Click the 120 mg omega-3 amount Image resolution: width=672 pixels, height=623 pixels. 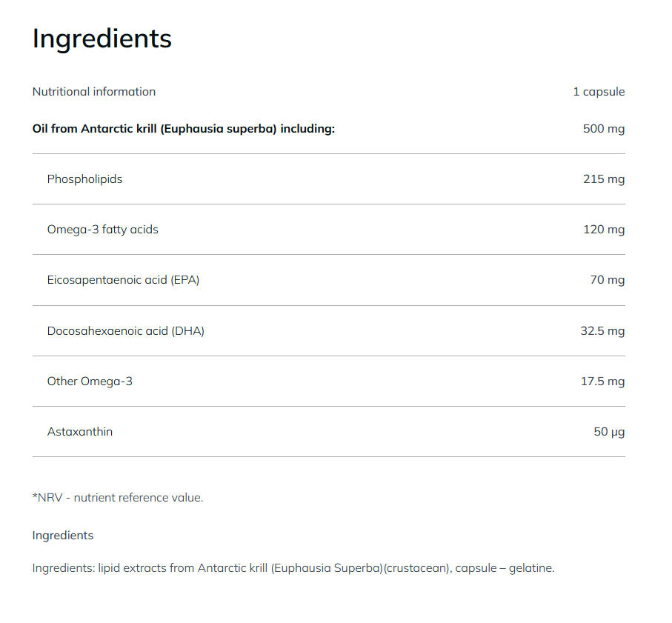click(604, 230)
